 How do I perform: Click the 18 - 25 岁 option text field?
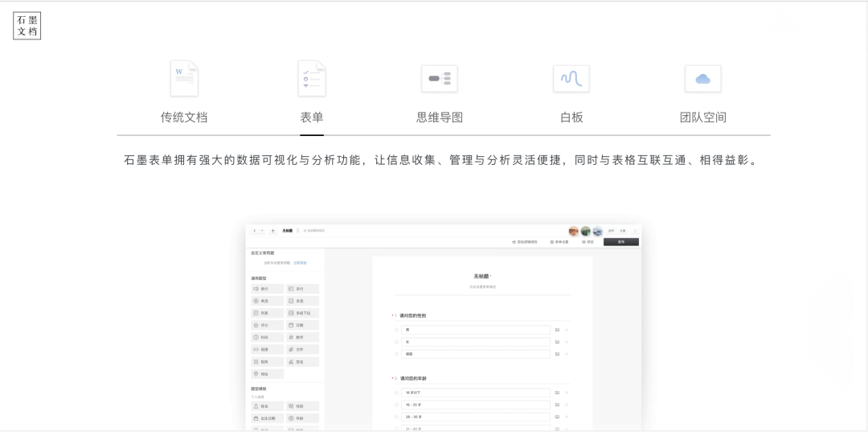[476, 405]
